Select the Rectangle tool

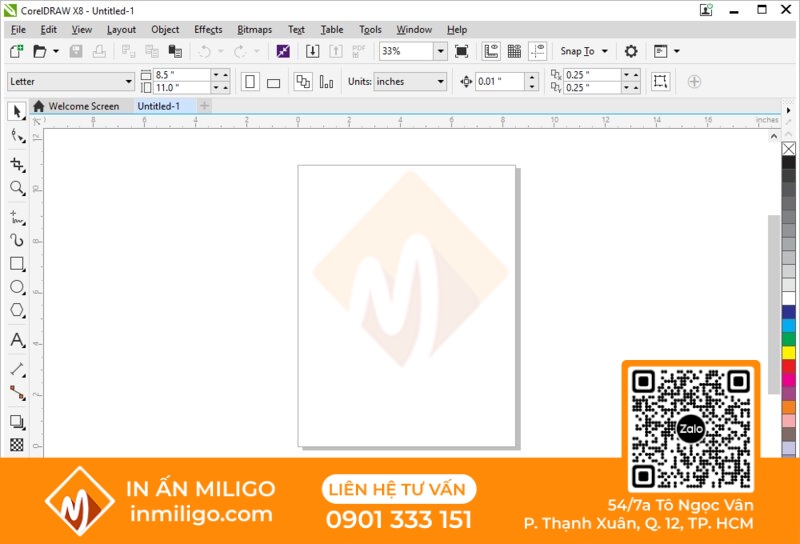(17, 264)
